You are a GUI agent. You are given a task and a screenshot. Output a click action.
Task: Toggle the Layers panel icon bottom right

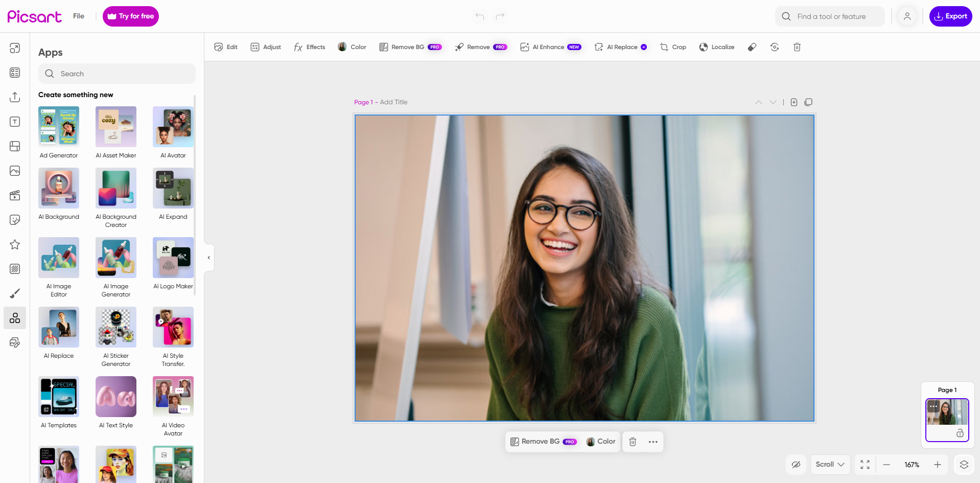coord(965,465)
